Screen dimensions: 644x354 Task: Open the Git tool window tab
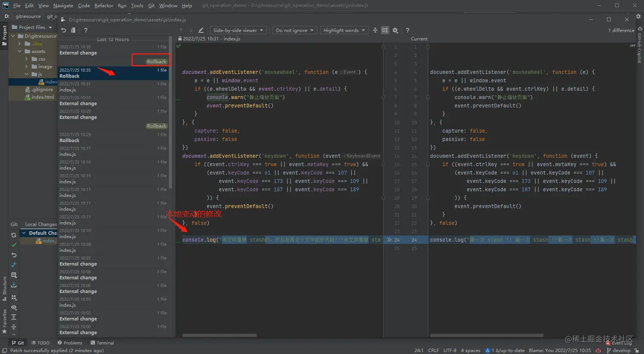(x=18, y=343)
